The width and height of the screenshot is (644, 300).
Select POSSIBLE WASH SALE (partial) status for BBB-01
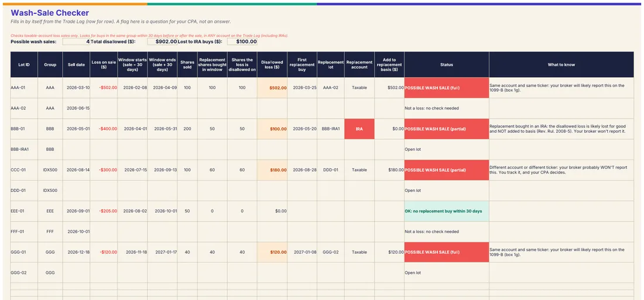(447, 129)
